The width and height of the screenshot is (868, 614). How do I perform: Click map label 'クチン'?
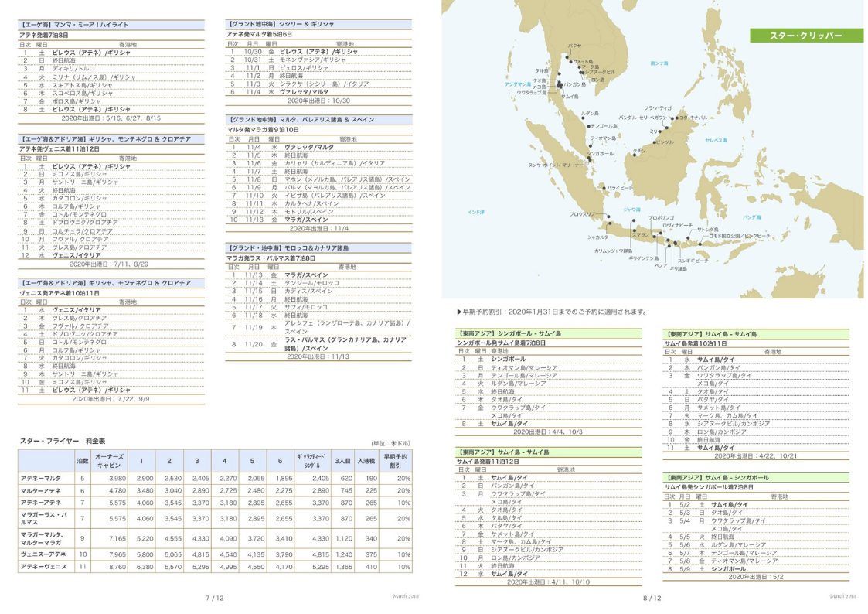pos(639,151)
